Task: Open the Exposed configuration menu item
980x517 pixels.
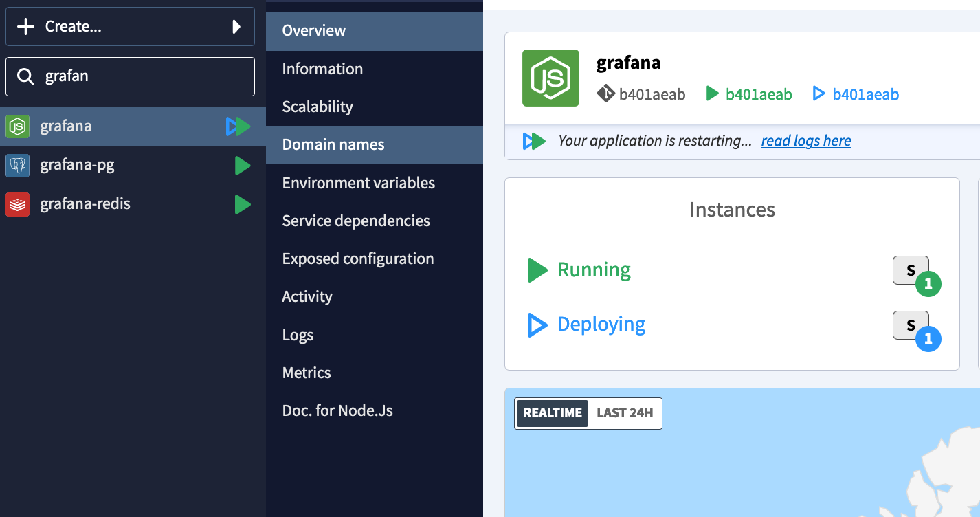Action: pyautogui.click(x=375, y=258)
